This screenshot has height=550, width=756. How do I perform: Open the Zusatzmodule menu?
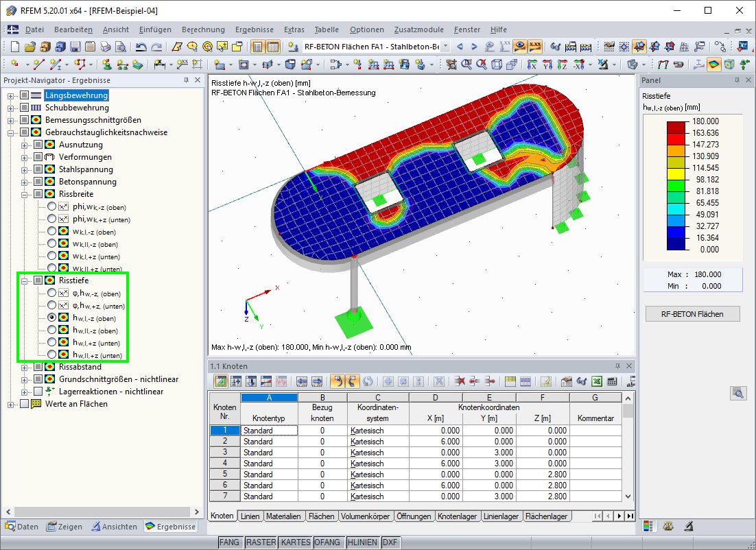(418, 29)
